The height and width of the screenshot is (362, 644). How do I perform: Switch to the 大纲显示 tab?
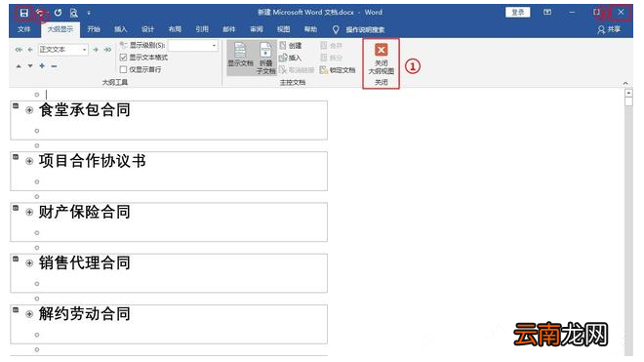tap(60, 29)
